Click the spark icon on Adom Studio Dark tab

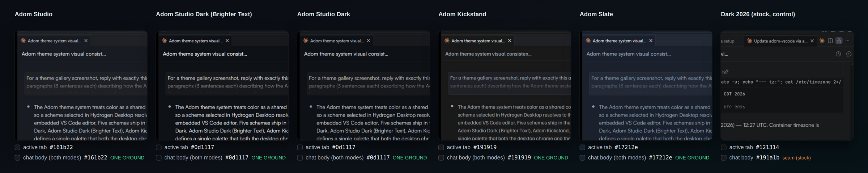(306, 41)
